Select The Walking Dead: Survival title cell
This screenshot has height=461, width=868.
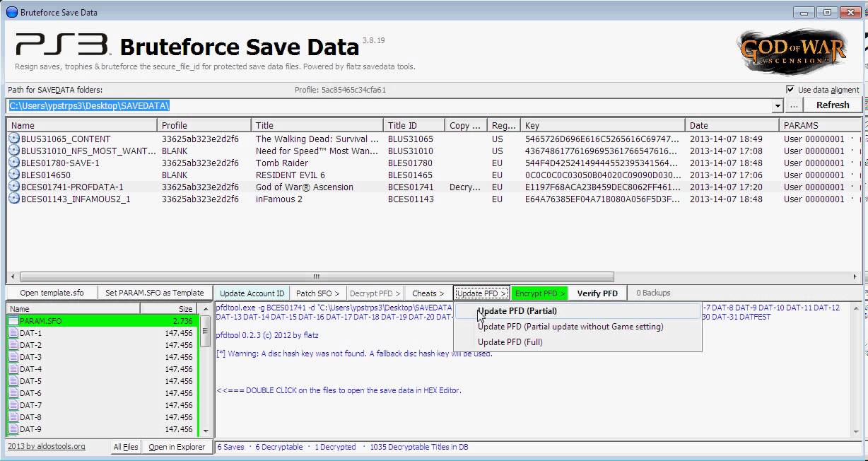point(319,139)
